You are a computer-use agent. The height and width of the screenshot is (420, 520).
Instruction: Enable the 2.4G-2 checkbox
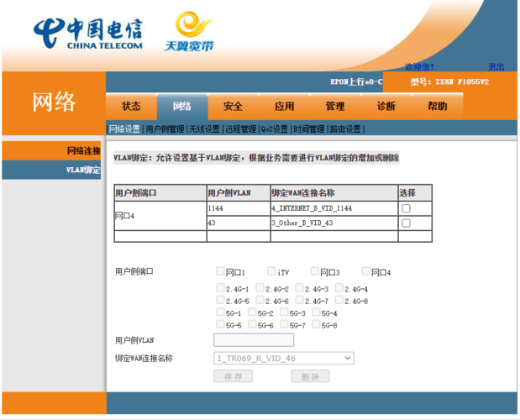tap(260, 287)
